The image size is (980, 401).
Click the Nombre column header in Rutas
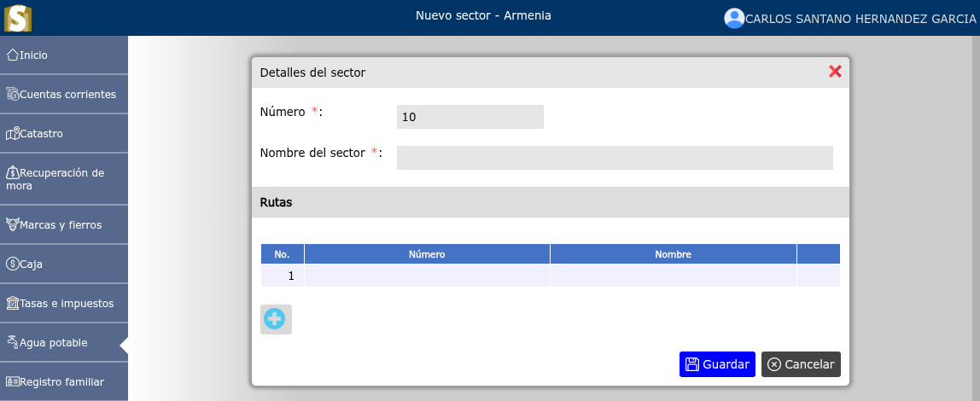point(674,254)
